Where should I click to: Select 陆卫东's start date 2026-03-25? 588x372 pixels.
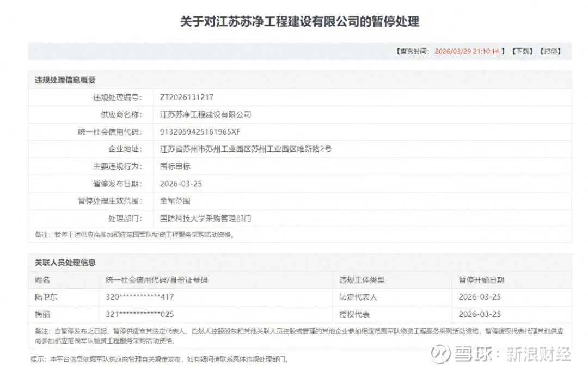coord(480,297)
